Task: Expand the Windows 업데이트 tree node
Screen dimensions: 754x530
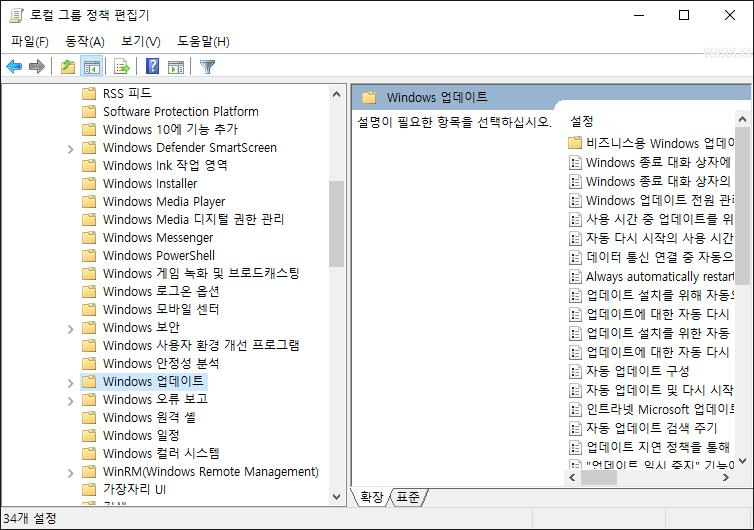Action: 71,383
